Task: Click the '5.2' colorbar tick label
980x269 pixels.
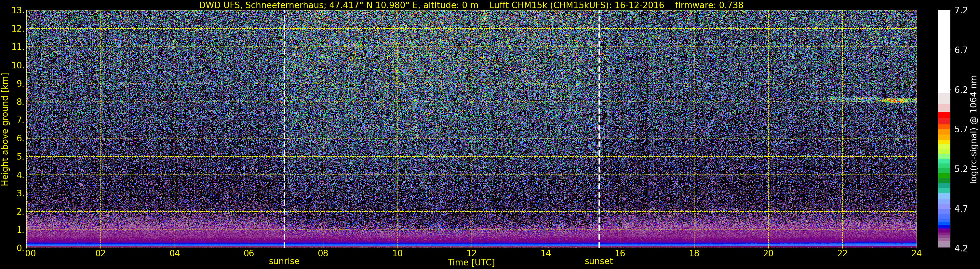Action: (961, 169)
